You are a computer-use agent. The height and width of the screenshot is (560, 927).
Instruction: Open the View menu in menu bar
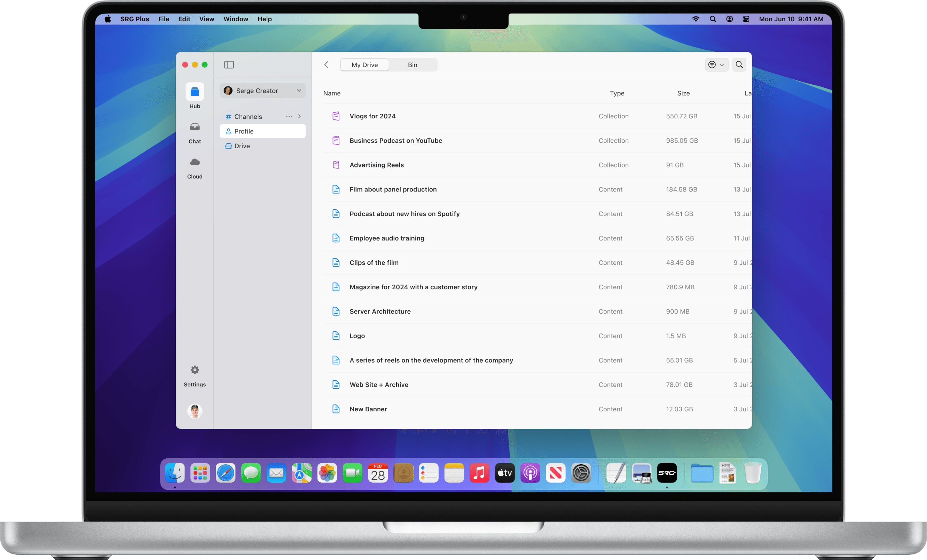pos(206,19)
